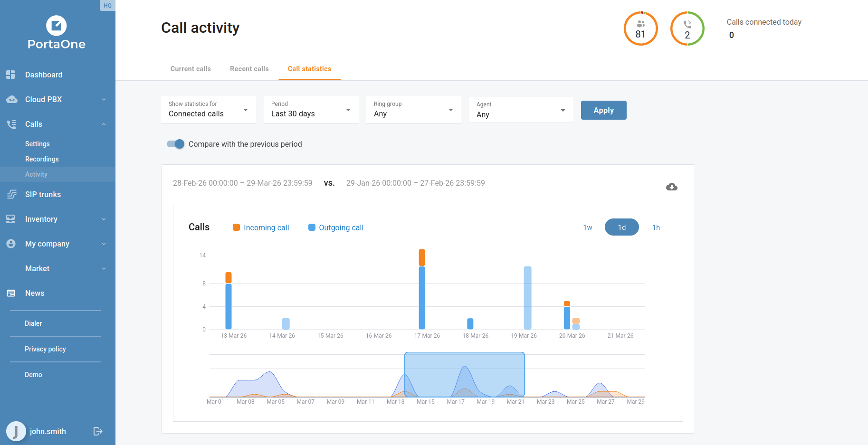This screenshot has width=868, height=445.
Task: Click the Apply button
Action: point(603,110)
